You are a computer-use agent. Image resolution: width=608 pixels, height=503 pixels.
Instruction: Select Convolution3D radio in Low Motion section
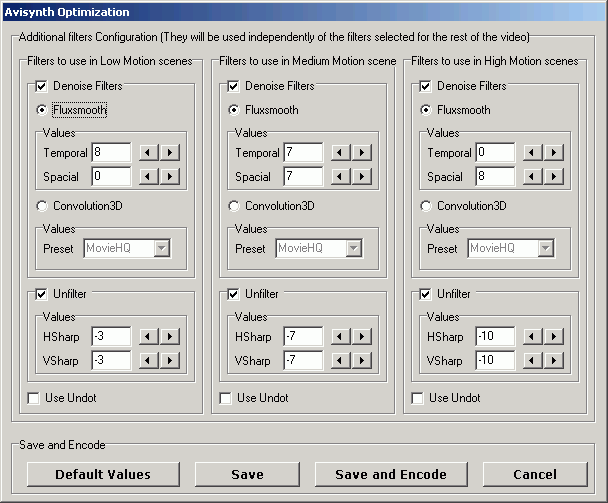click(x=41, y=206)
